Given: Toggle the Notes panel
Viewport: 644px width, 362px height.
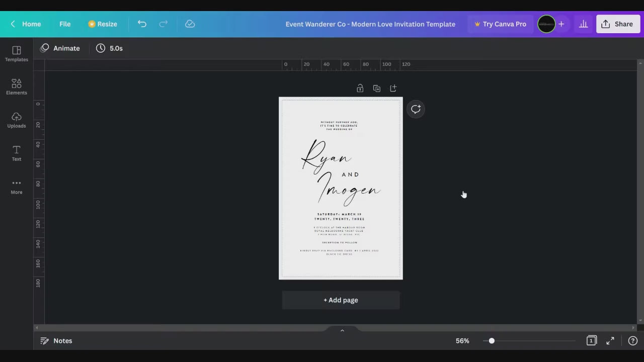Looking at the screenshot, I should 56,341.
